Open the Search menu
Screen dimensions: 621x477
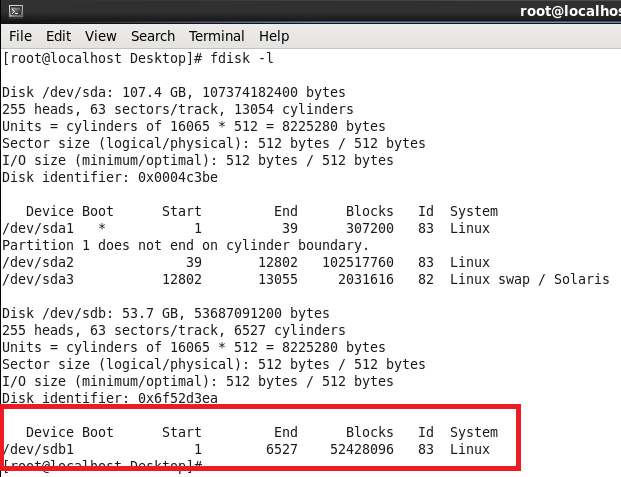(153, 36)
